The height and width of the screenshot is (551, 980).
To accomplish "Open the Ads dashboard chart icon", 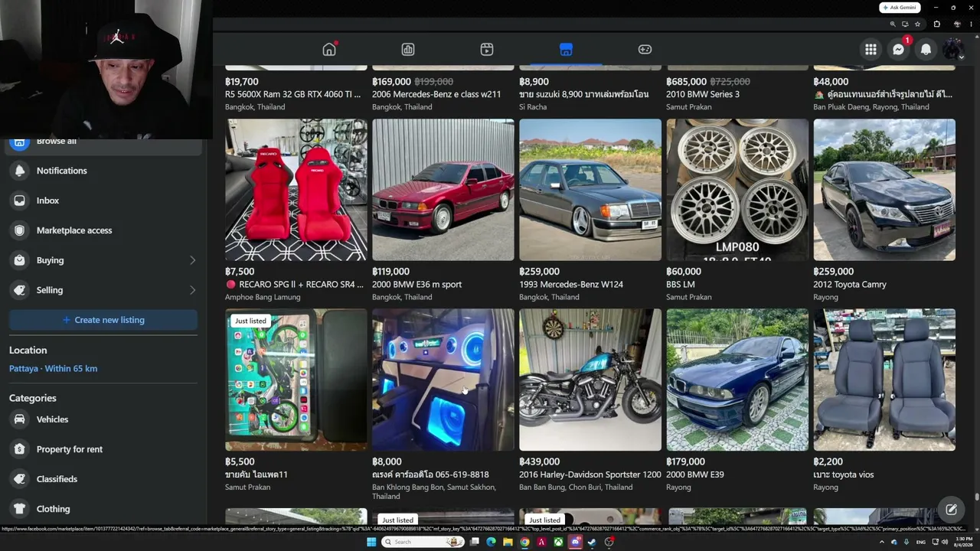I will (408, 50).
